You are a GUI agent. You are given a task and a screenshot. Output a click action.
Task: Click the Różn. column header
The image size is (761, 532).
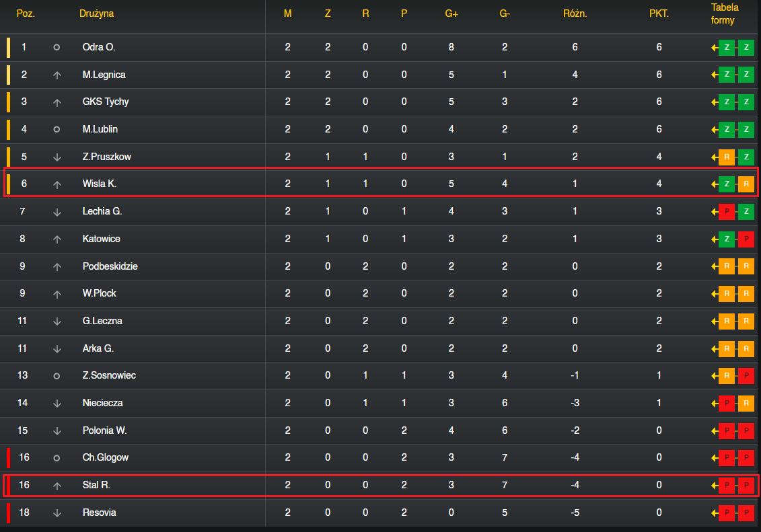click(x=575, y=13)
